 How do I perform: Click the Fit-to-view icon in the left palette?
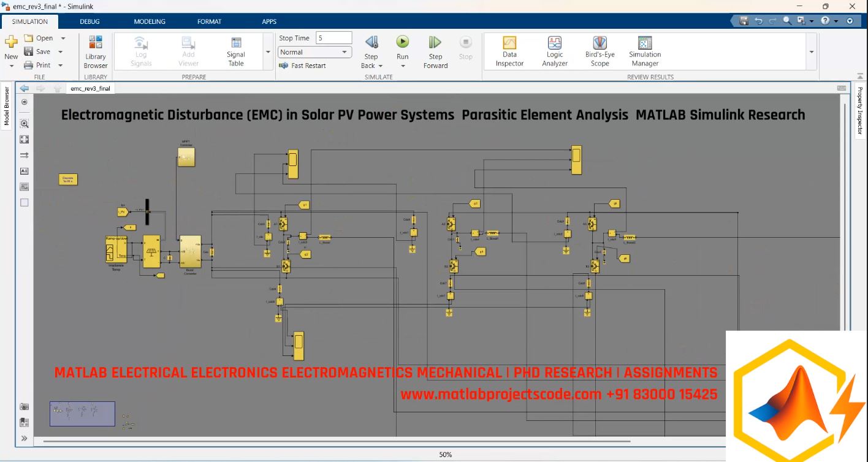(24, 139)
